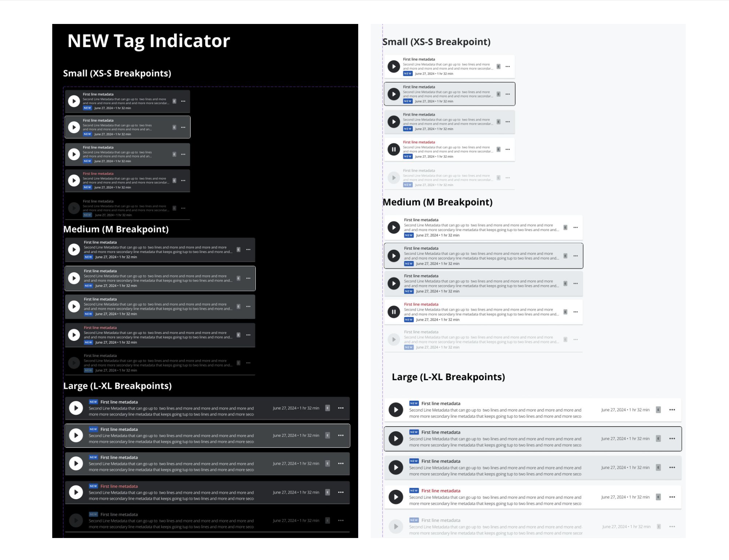729x560 pixels.
Task: Click pause button in light-theme Medium section
Action: 394,312
